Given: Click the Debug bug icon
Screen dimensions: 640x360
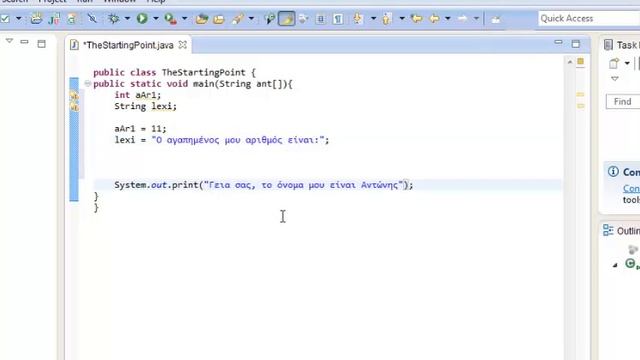Looking at the screenshot, I should click(x=113, y=18).
